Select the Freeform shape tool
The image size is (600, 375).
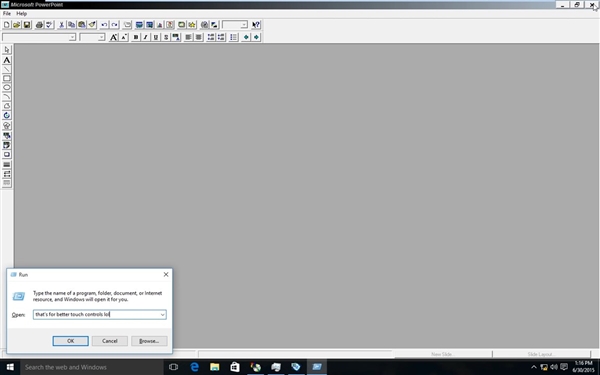7,106
